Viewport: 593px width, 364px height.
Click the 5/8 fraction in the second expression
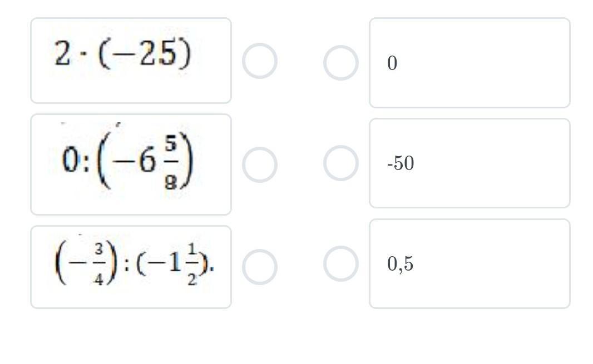pos(171,162)
